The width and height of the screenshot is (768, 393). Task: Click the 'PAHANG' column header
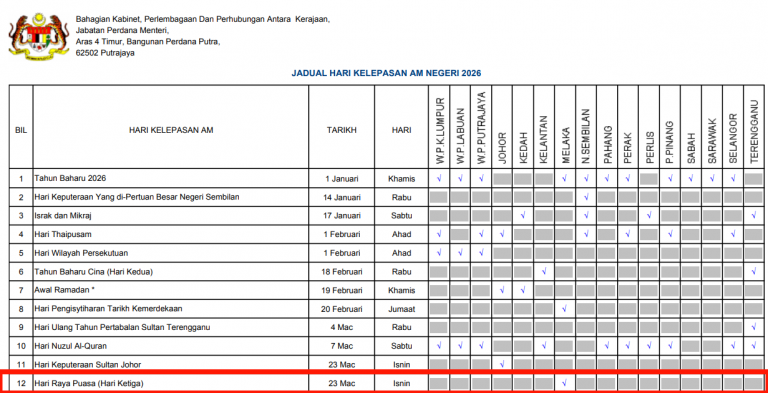pyautogui.click(x=607, y=145)
